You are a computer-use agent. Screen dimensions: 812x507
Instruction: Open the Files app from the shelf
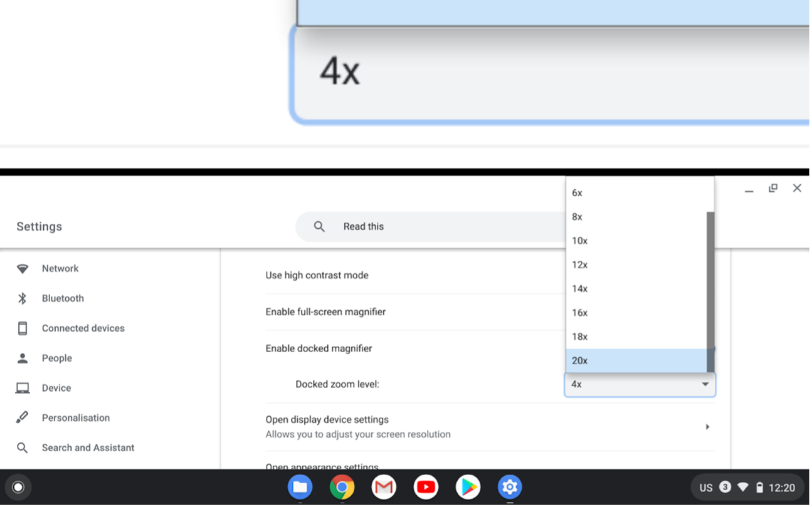pyautogui.click(x=300, y=487)
